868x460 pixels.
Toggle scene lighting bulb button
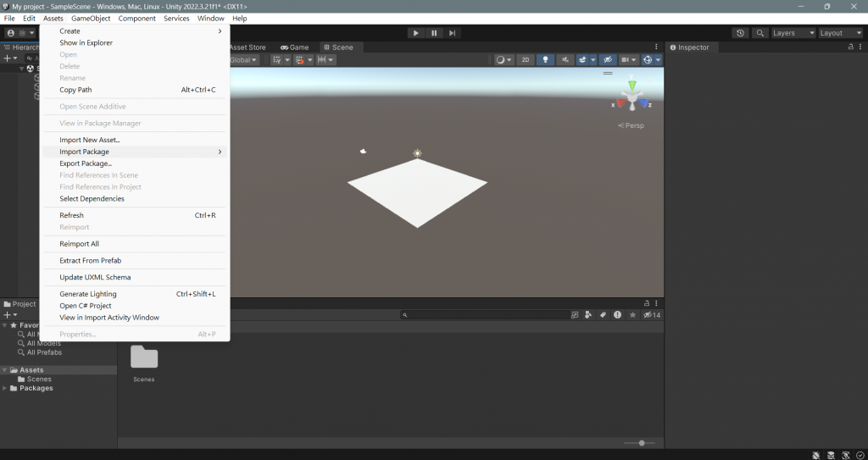[x=545, y=60]
